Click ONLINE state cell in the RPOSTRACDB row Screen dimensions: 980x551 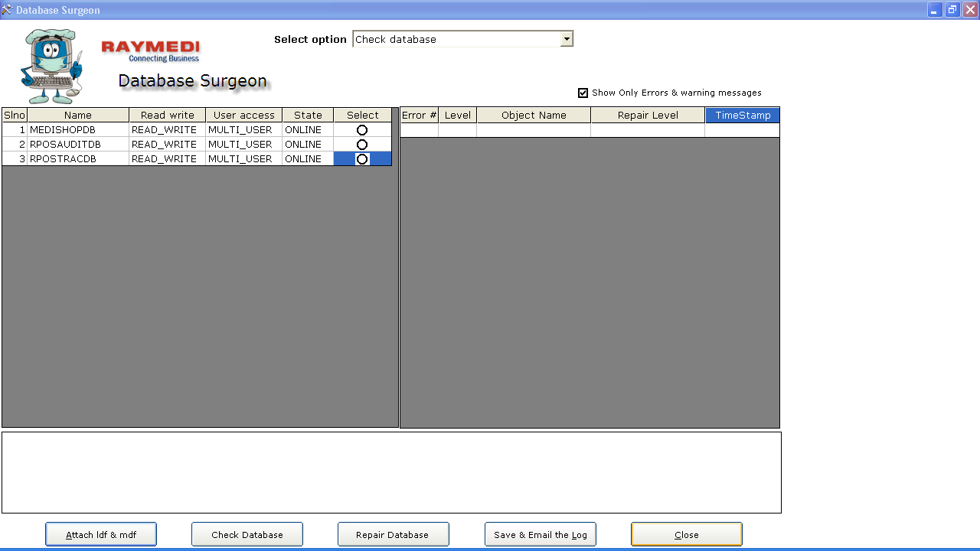[x=308, y=159]
